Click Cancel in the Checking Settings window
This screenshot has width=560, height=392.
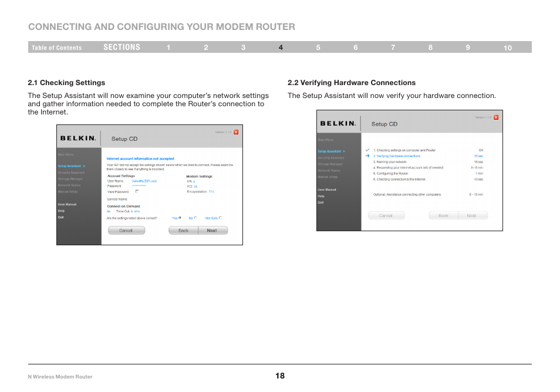tap(126, 231)
